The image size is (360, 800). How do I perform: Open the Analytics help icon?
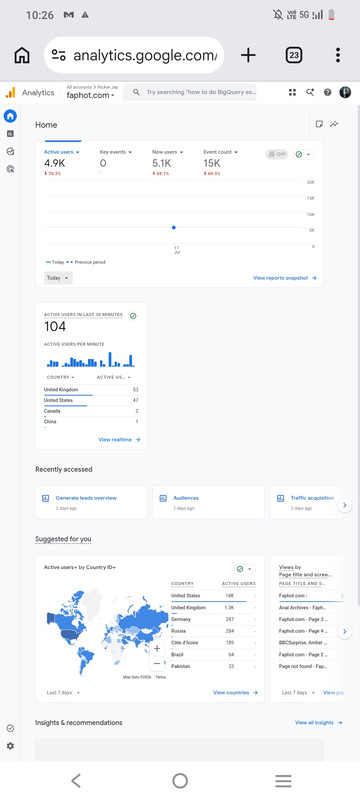coord(327,92)
